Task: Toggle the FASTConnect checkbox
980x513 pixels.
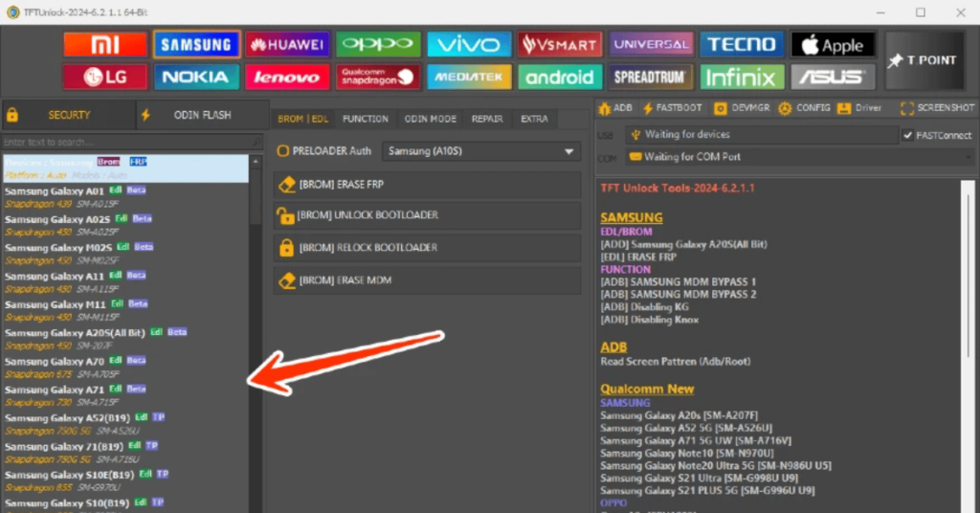Action: tap(907, 135)
